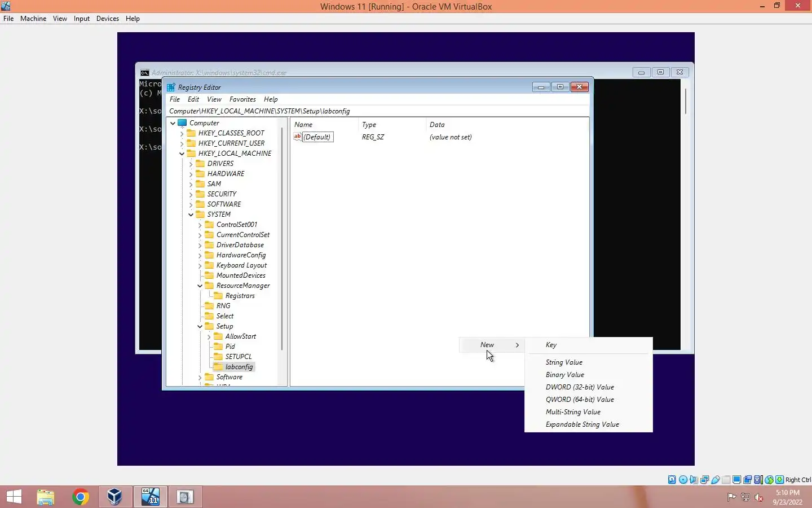Screen dimensions: 812x508
Task: Open the Windows Start button
Action: (x=14, y=497)
